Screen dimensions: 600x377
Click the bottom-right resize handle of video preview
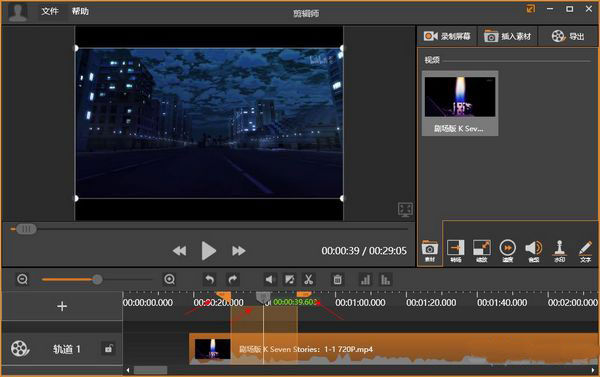[x=342, y=198]
